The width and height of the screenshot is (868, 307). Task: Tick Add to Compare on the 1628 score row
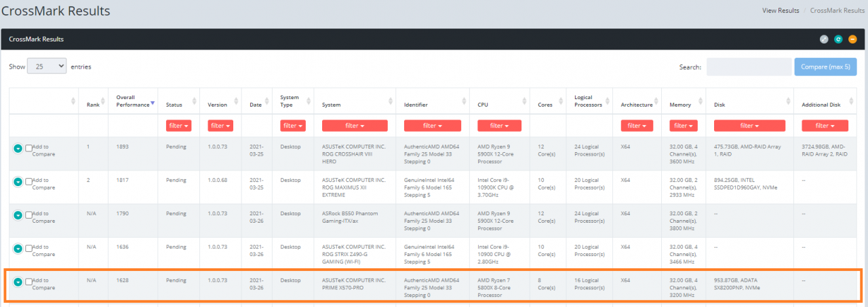(28, 281)
